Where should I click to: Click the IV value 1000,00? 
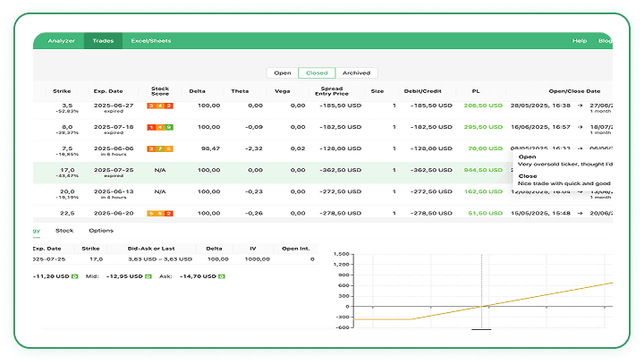click(x=257, y=259)
